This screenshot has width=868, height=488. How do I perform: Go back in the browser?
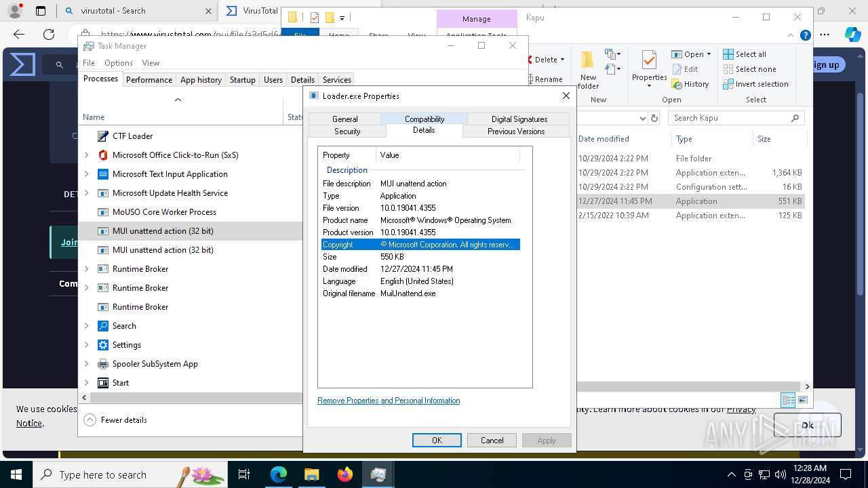(19, 34)
